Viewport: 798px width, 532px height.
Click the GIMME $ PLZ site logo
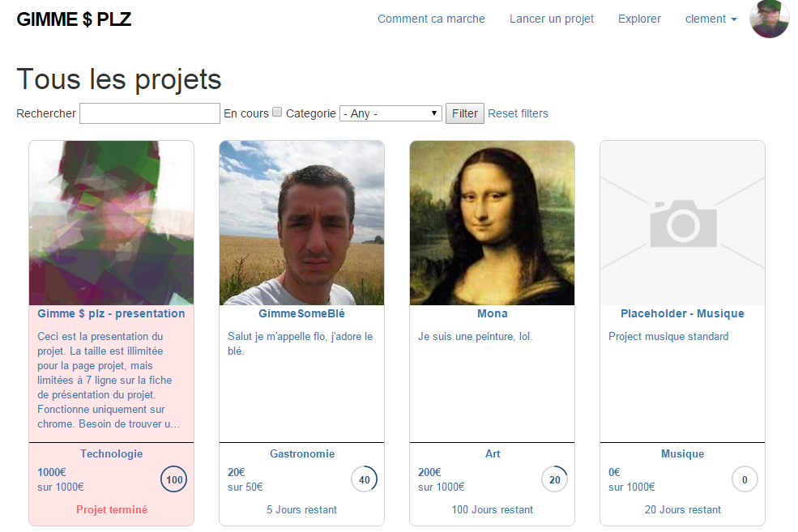[x=74, y=19]
